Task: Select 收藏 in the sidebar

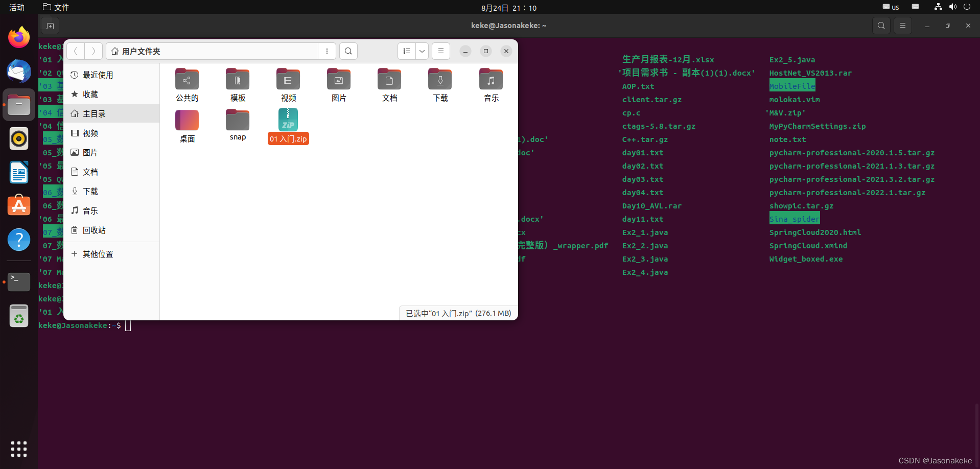Action: coord(111,95)
